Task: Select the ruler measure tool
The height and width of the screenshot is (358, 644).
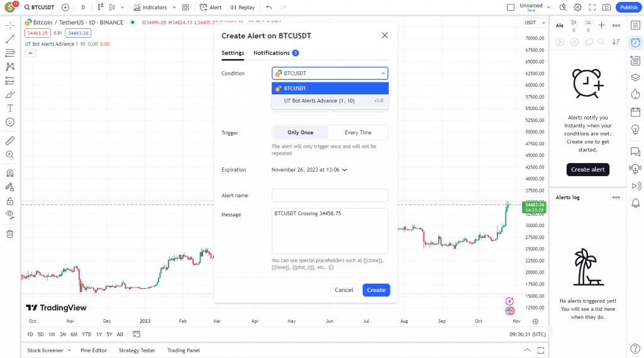Action: [10, 140]
